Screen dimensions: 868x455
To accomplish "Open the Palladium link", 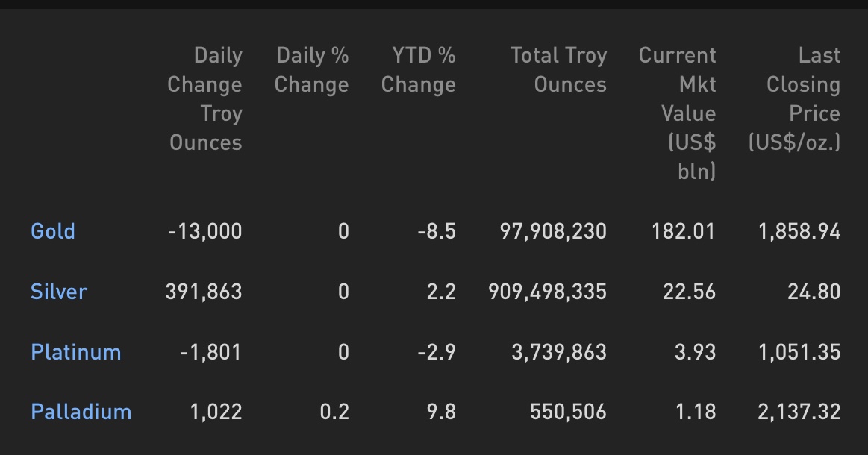I will 81,412.
